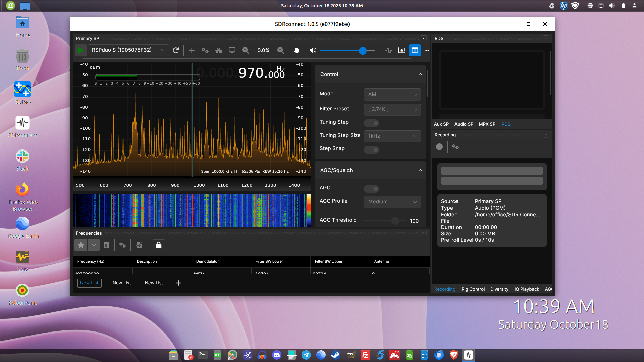Turn on the AGC switch

coord(372,189)
